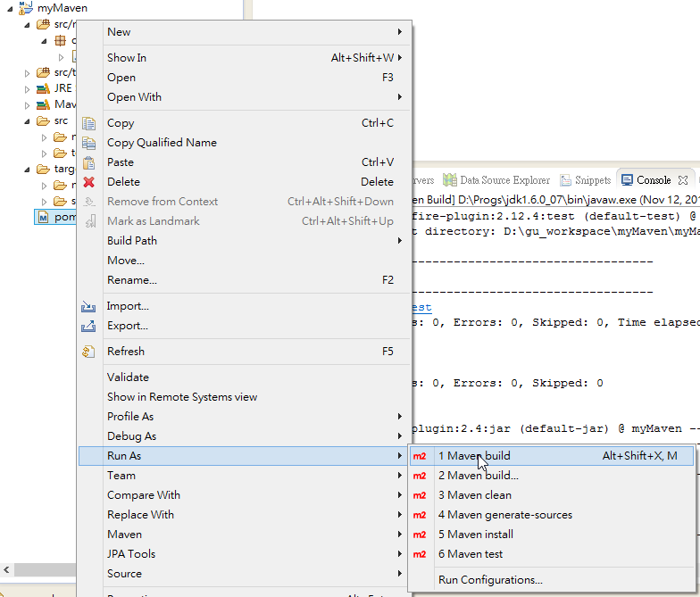Click the Export icon
The height and width of the screenshot is (597, 700).
(x=88, y=326)
